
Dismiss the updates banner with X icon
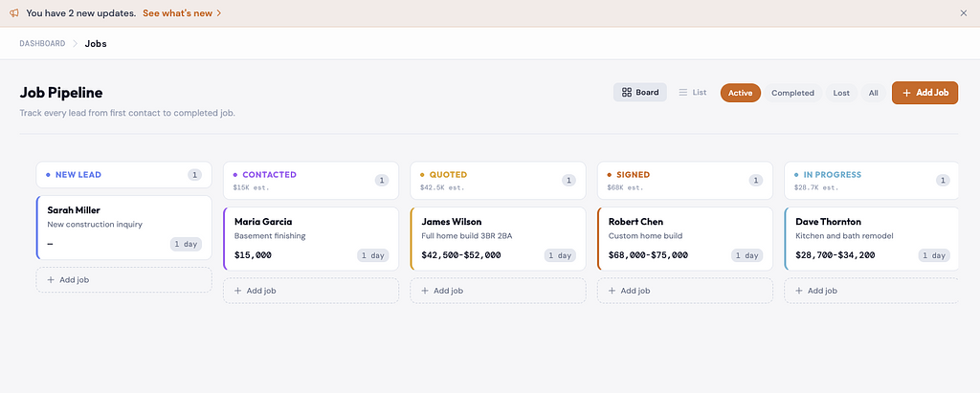(963, 13)
